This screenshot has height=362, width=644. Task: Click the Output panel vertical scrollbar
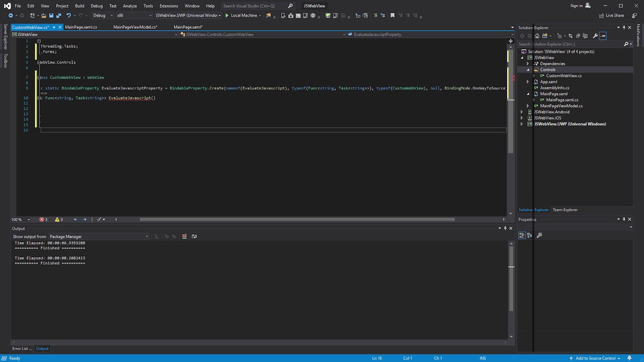pos(511,289)
